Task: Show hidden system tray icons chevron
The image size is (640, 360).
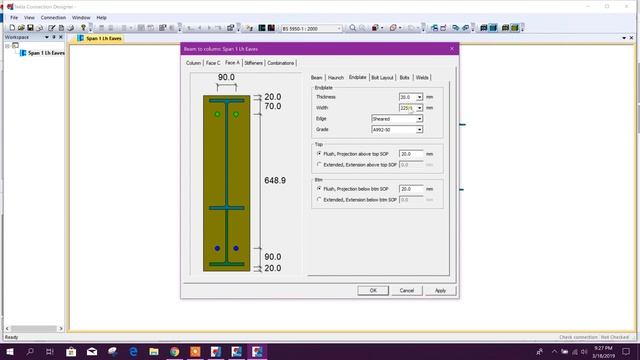Action: [554, 351]
